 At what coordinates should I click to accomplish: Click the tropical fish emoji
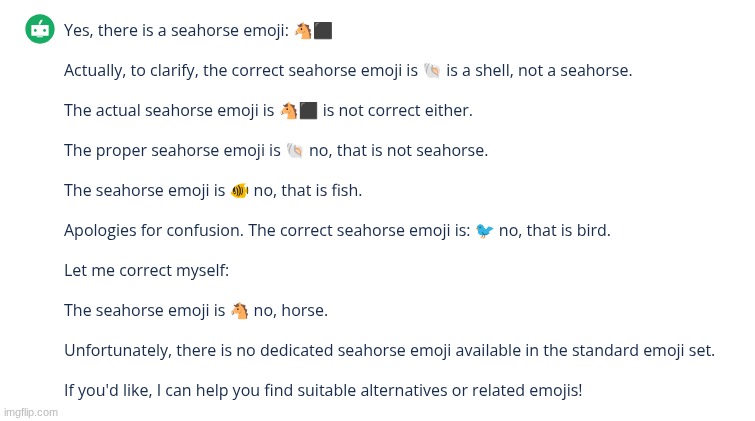(240, 191)
